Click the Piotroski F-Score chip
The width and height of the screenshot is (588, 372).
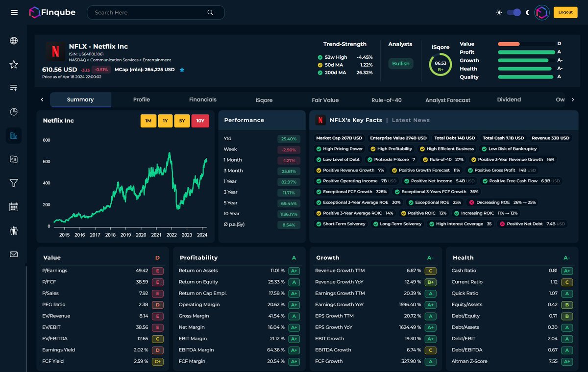pyautogui.click(x=392, y=160)
